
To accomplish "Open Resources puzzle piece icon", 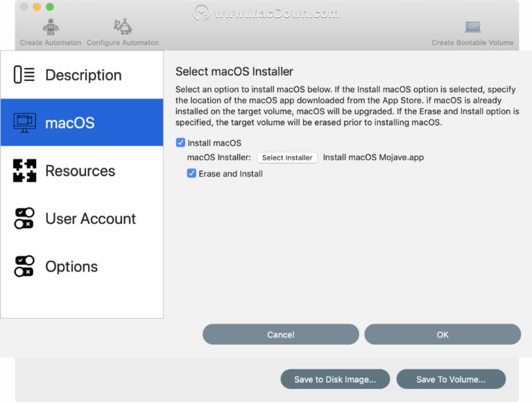I will 24,170.
